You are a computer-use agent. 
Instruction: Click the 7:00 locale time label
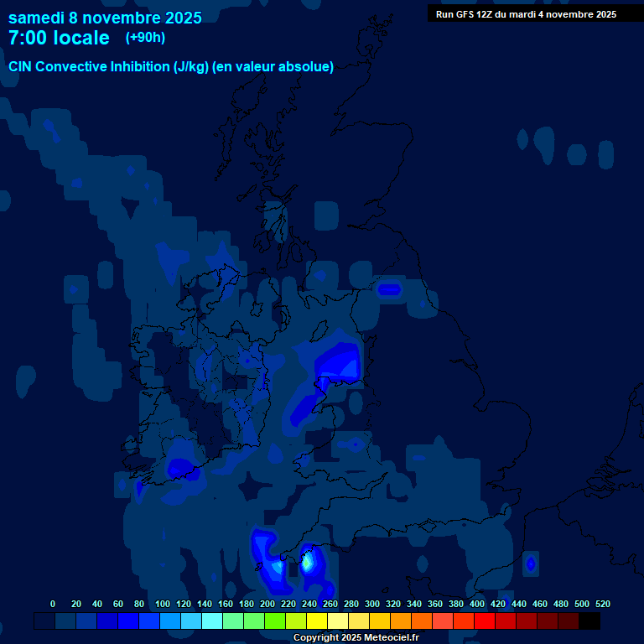[x=59, y=38]
